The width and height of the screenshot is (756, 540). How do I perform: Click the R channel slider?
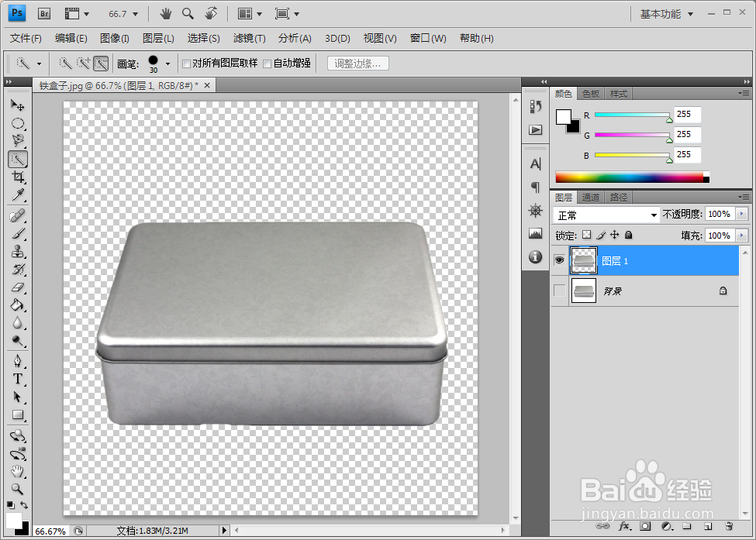632,115
